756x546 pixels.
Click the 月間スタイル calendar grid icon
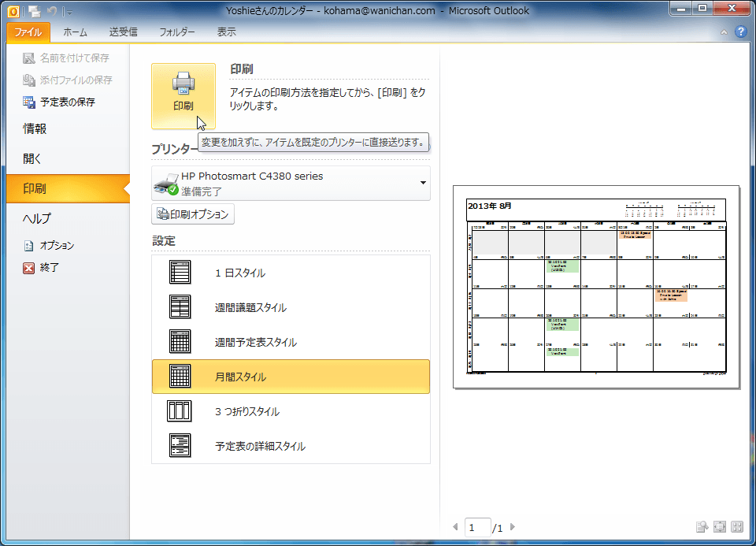(180, 377)
